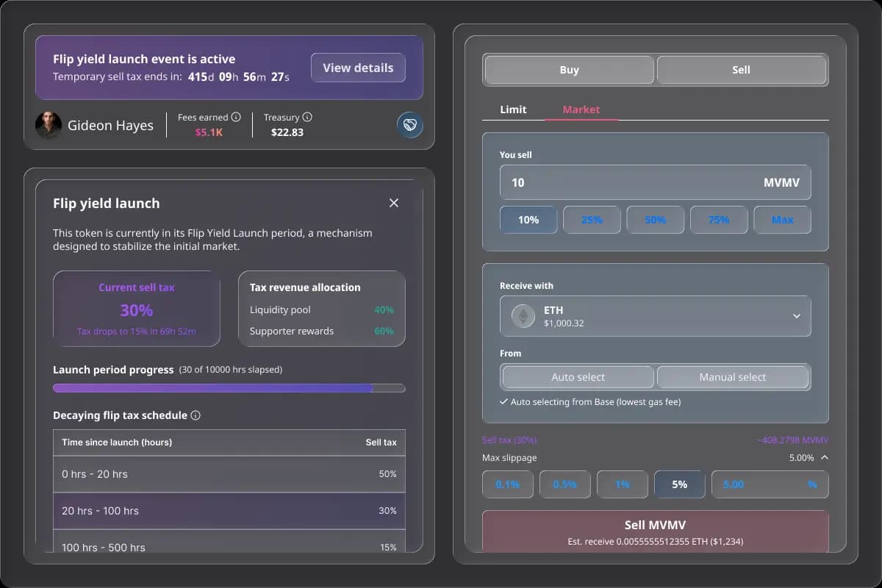
Task: Toggle to Sell mode
Action: pyautogui.click(x=741, y=70)
